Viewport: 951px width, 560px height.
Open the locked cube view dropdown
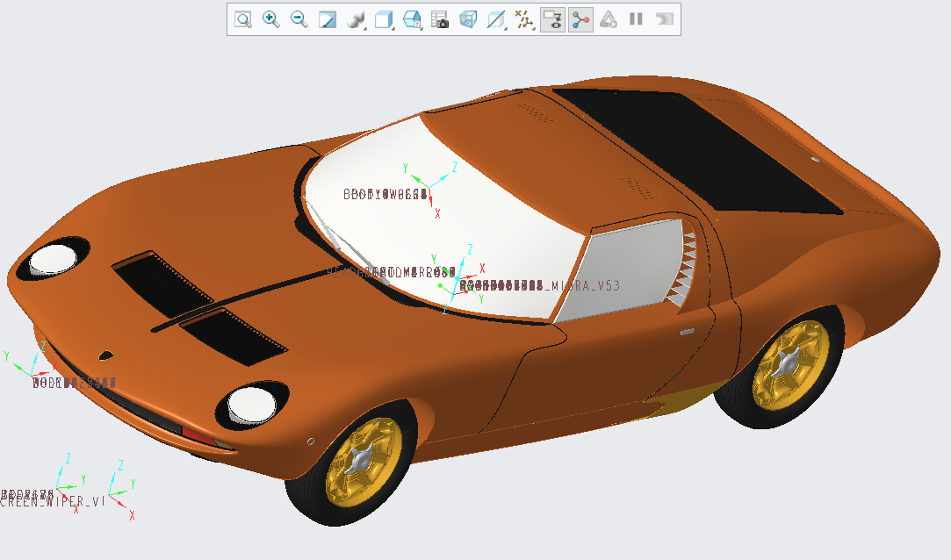pos(413,19)
